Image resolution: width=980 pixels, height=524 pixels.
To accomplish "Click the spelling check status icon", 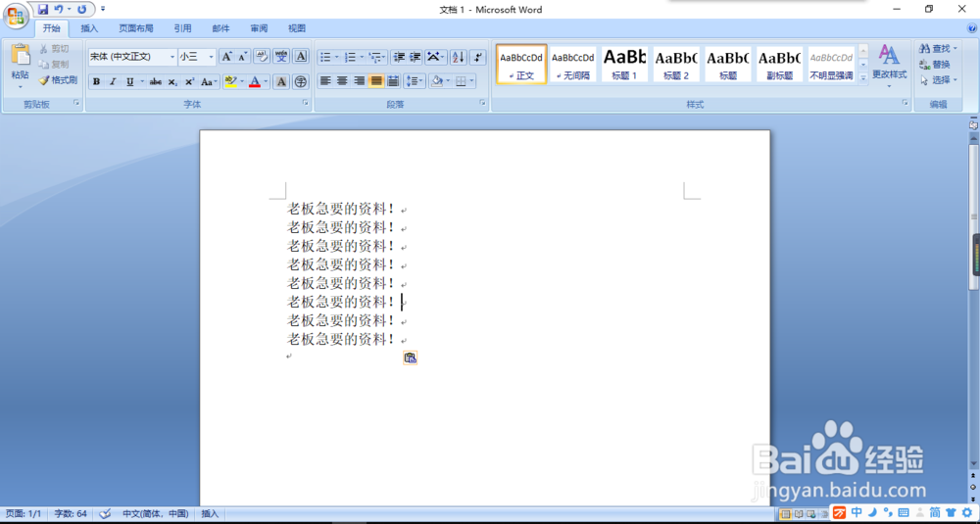I will [x=105, y=513].
